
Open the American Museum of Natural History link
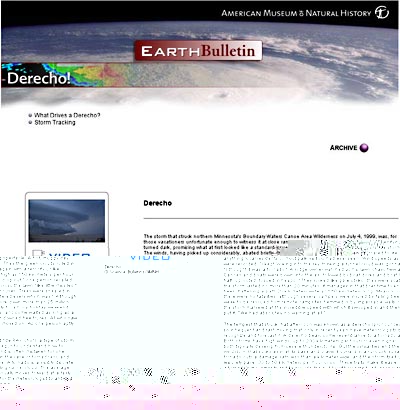pyautogui.click(x=296, y=13)
